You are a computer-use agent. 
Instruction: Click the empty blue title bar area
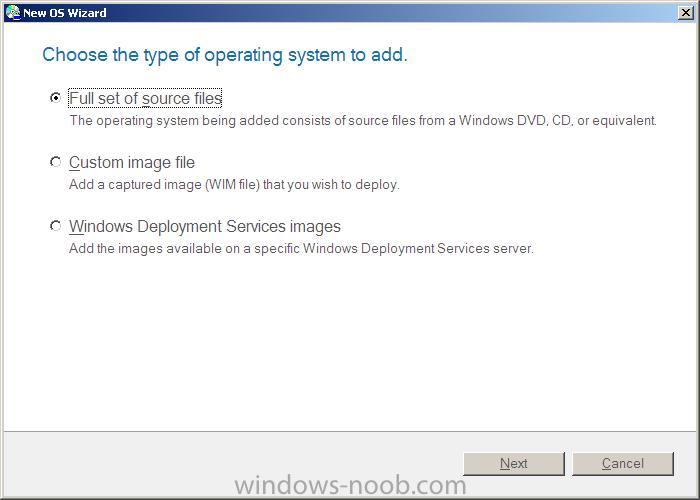point(393,13)
